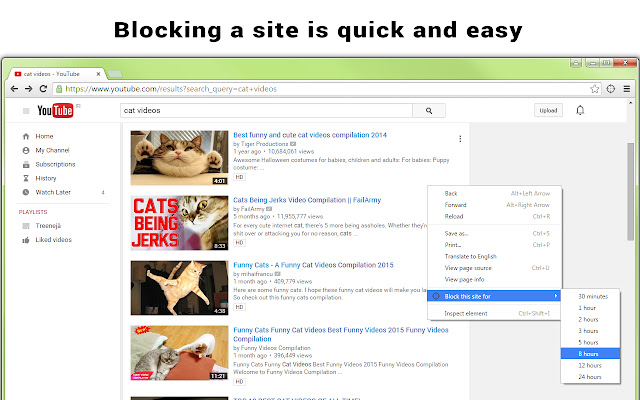Viewport: 640px width, 400px height.
Task: Click the browser reload page icon
Action: click(43, 89)
